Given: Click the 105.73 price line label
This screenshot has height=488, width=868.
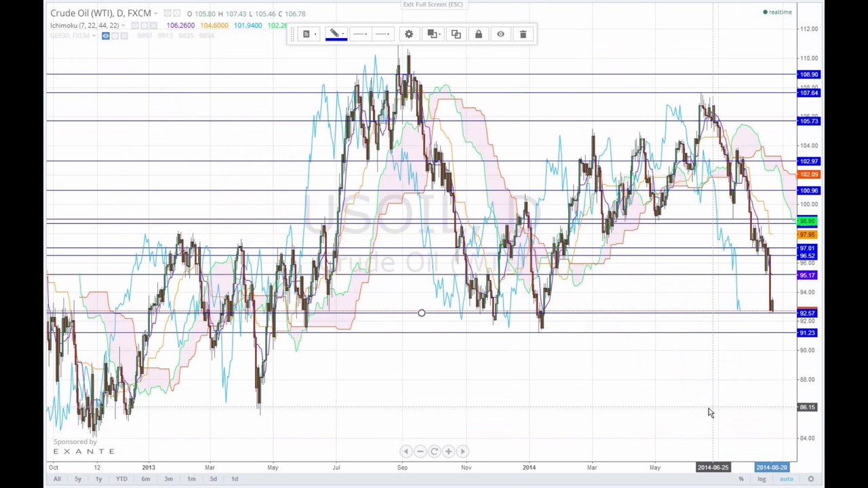Looking at the screenshot, I should tap(808, 121).
